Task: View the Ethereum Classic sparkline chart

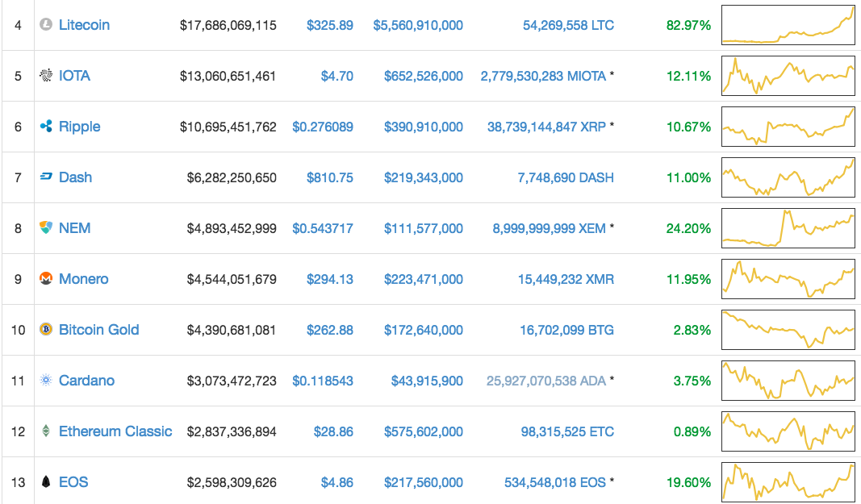Action: pos(788,431)
